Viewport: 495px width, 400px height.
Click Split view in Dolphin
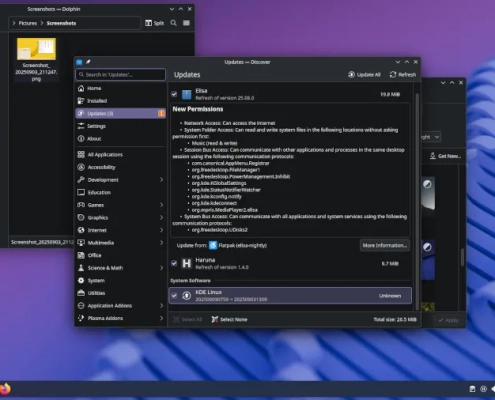(x=155, y=23)
